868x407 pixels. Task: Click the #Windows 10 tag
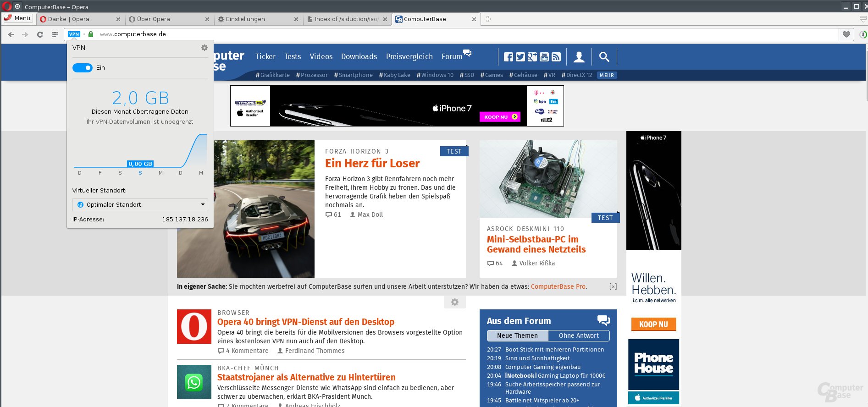[435, 75]
